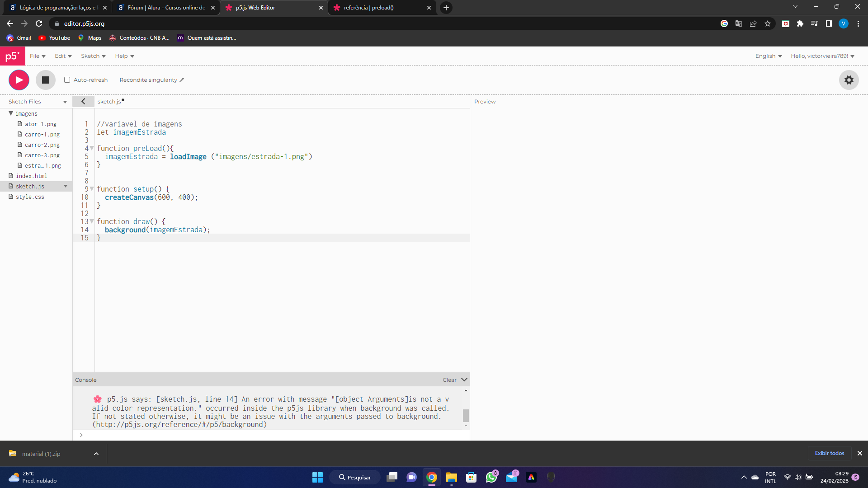Open the Sketch menu
868x488 pixels.
pos(93,56)
